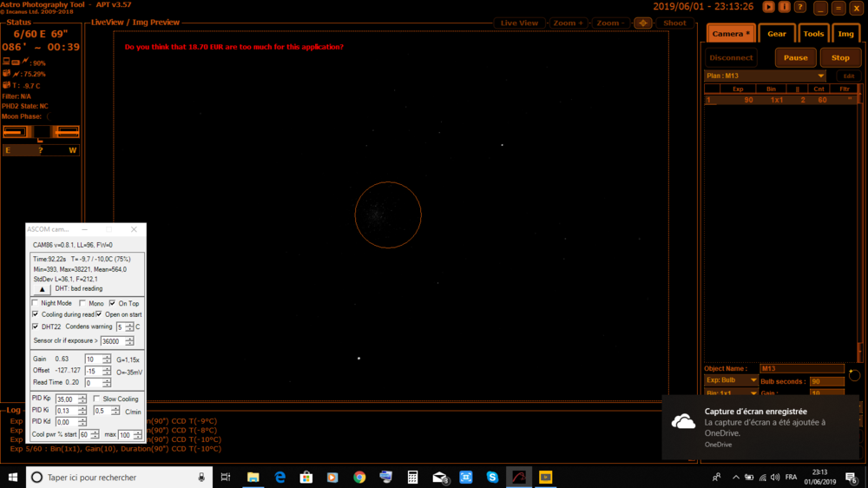Collapse ASCOM info with the up-arrow button

pos(42,289)
